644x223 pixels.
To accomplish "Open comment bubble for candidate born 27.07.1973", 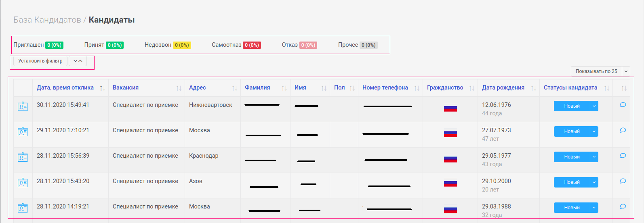I will 623,130.
